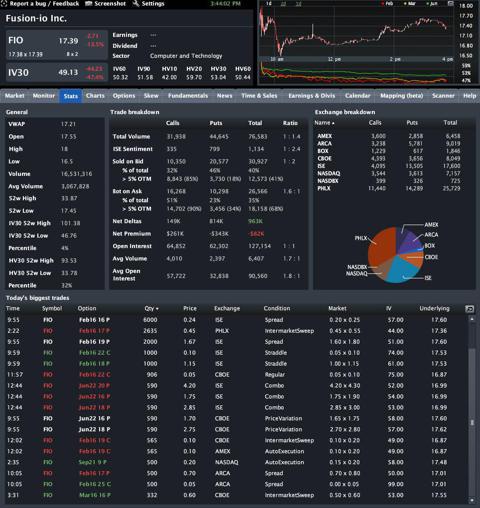Open Report a bug / Feedback
Image resolution: width=480 pixels, height=508 pixels.
[x=44, y=4]
